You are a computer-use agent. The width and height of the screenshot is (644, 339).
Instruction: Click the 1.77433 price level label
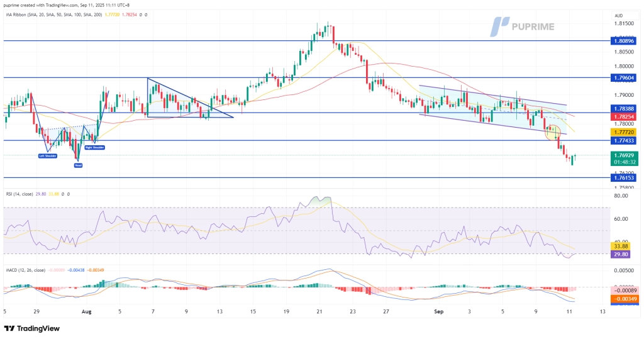(624, 140)
